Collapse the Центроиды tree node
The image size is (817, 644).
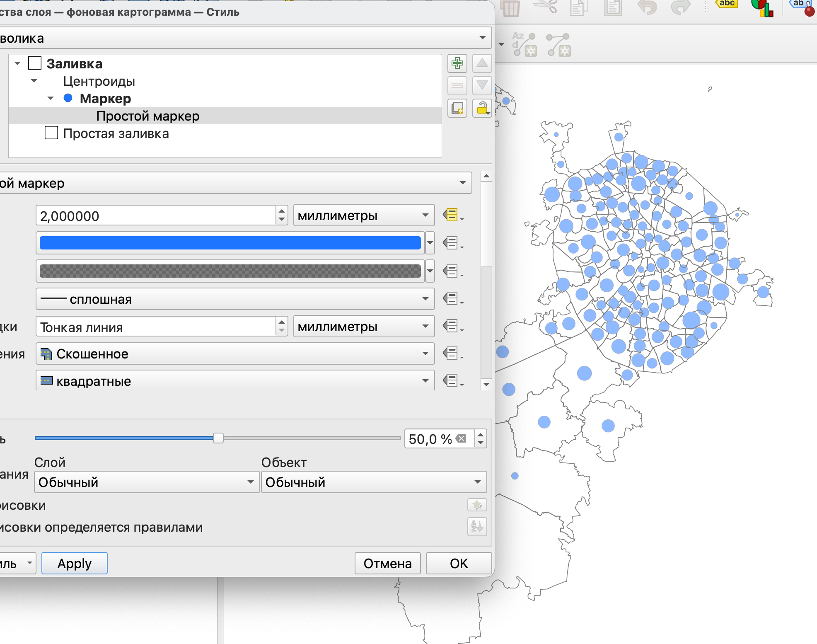(x=34, y=81)
